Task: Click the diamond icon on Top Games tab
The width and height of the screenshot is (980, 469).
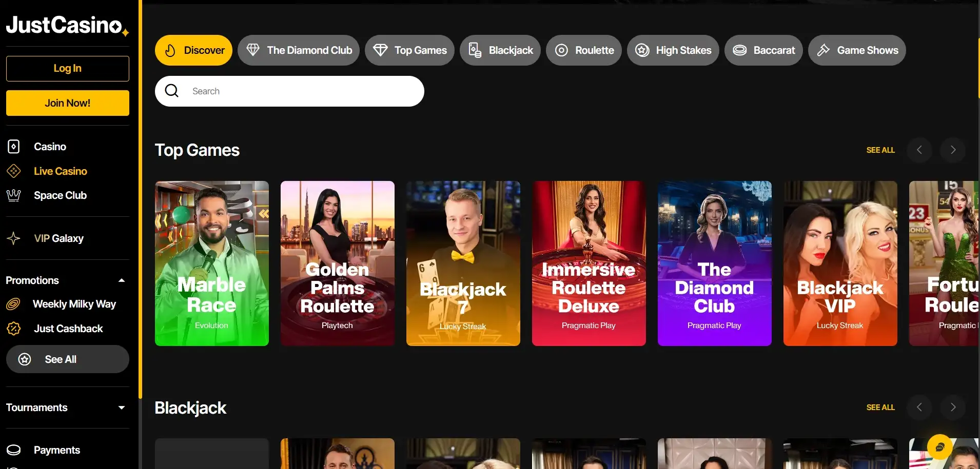Action: click(380, 50)
